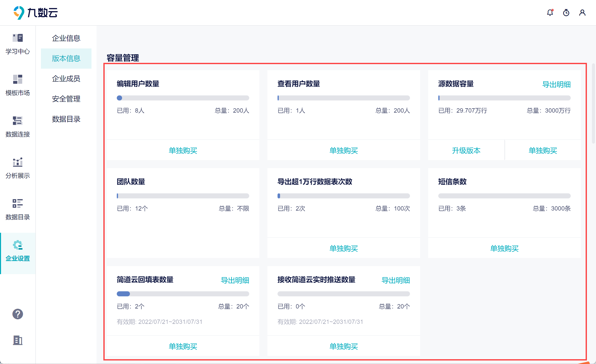The height and width of the screenshot is (364, 596).
Task: Click 单独购买 under 短信条数
Action: (504, 248)
